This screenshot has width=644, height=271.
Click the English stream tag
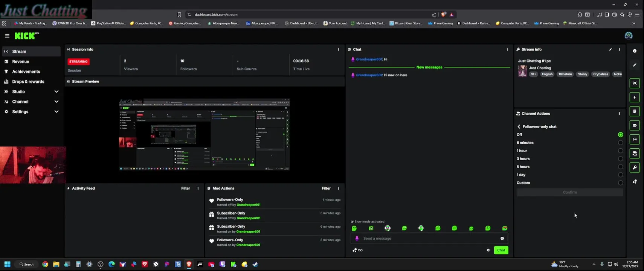[547, 74]
